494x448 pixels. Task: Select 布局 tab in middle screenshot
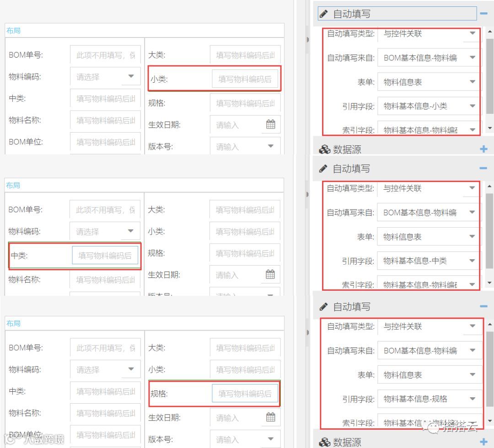tap(13, 185)
